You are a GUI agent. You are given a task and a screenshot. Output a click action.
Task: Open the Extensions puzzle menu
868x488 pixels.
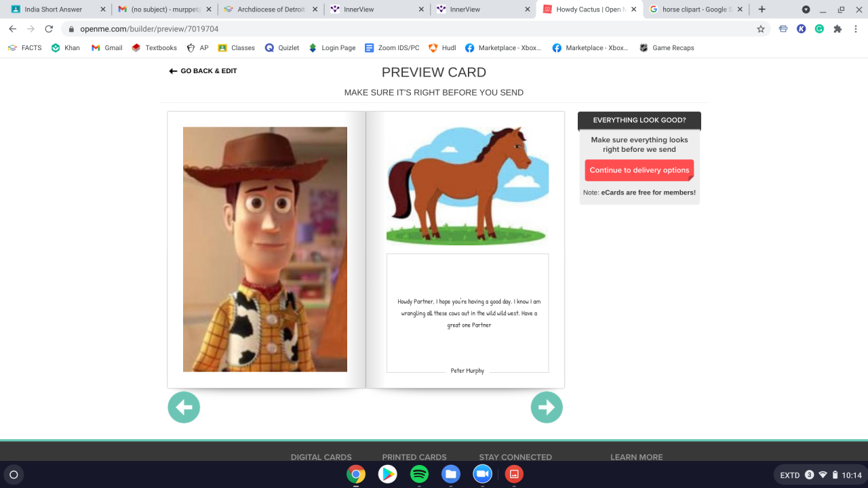coord(837,29)
